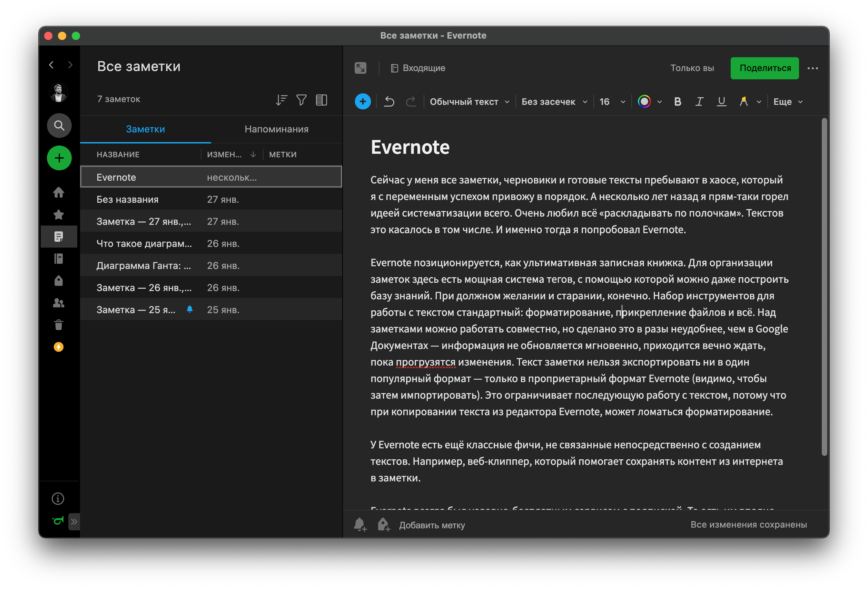Expand the note to full screen
The width and height of the screenshot is (868, 589).
[x=361, y=68]
